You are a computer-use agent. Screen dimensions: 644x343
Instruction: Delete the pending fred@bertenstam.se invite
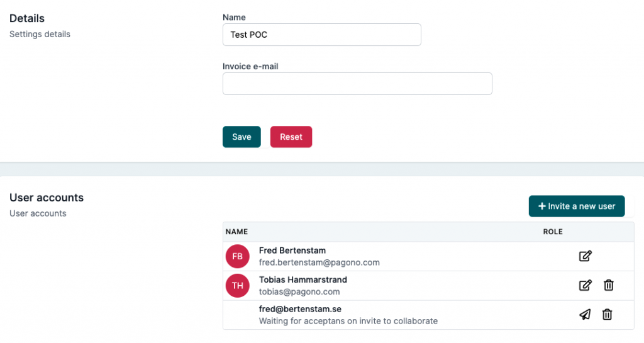click(x=607, y=315)
